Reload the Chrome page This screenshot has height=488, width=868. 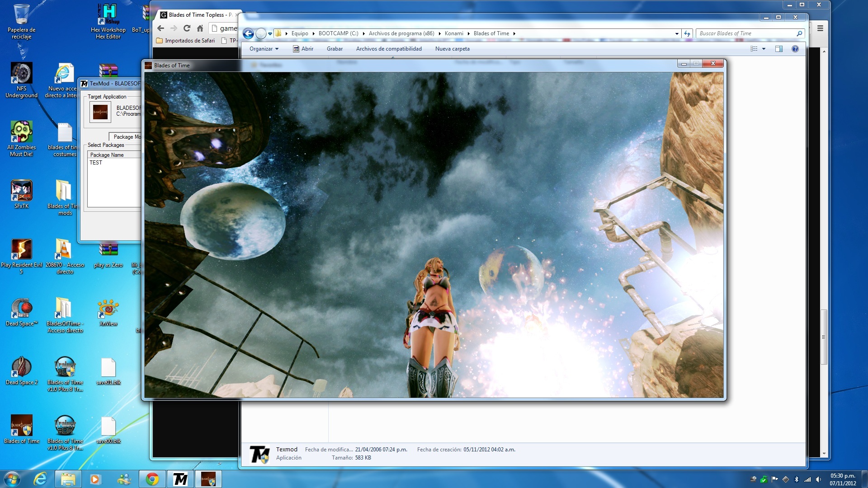pyautogui.click(x=187, y=28)
